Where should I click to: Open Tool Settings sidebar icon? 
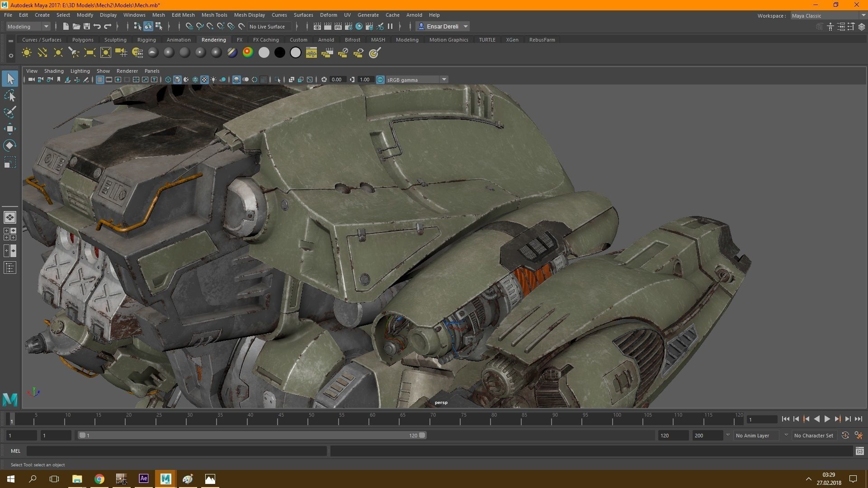(x=851, y=27)
